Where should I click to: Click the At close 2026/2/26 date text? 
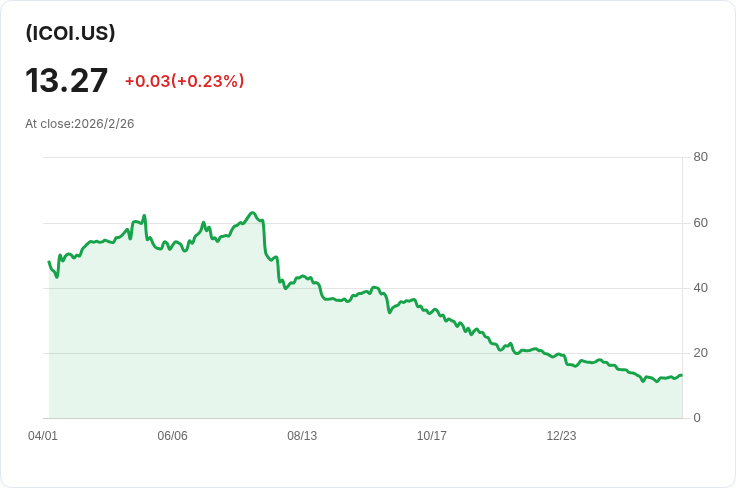tap(80, 124)
